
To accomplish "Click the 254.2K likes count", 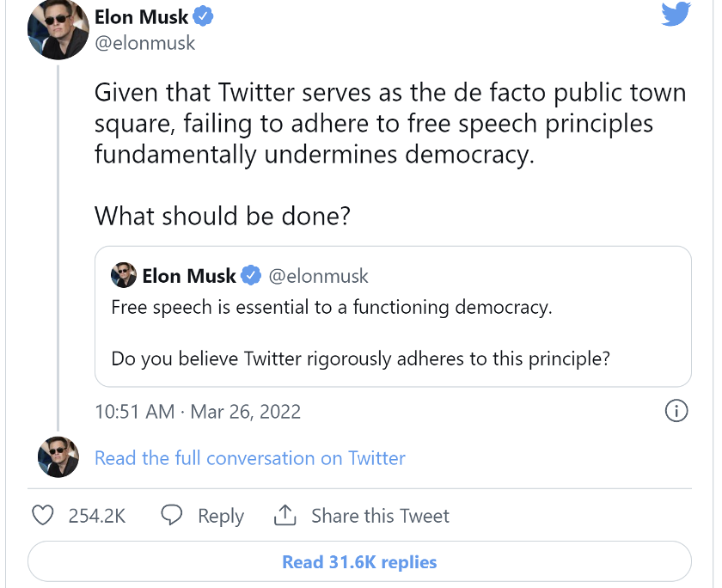I will pos(97,516).
